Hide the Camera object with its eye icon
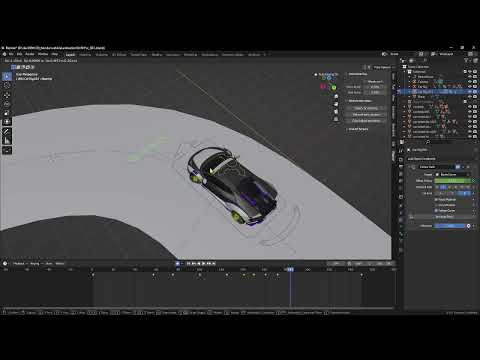The image size is (480, 360). (470, 82)
